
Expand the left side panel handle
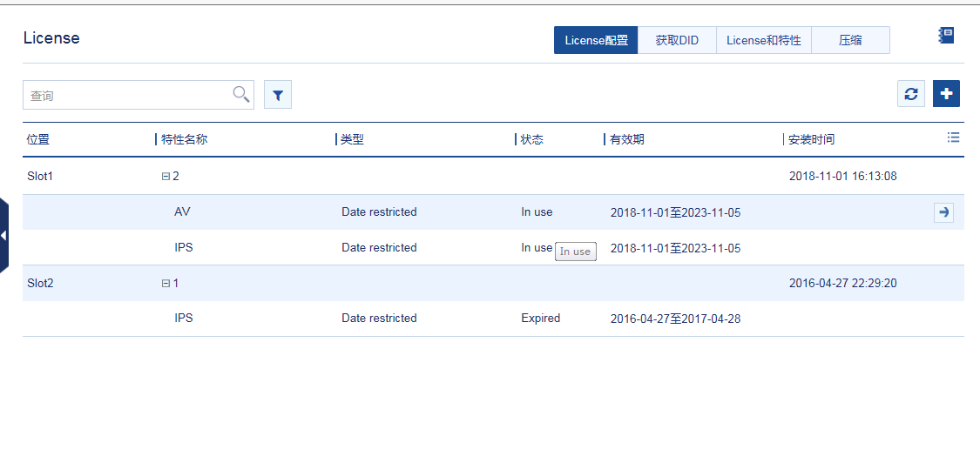[x=4, y=235]
